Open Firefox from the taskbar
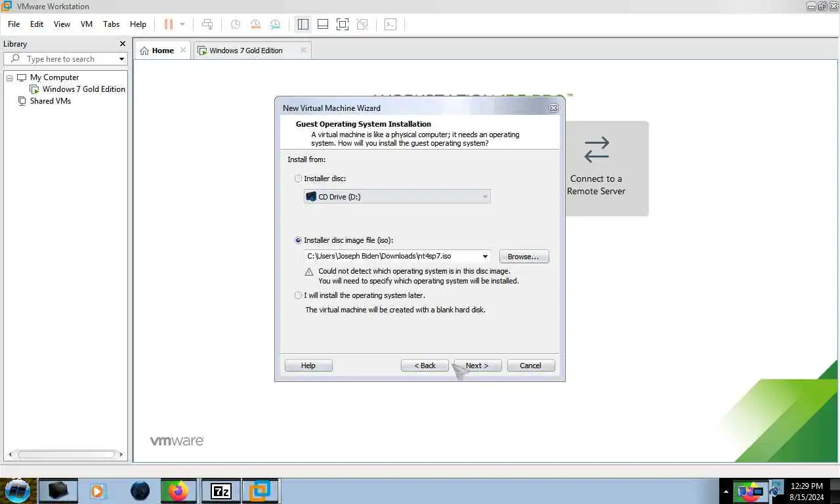The height and width of the screenshot is (504, 840). (x=178, y=490)
